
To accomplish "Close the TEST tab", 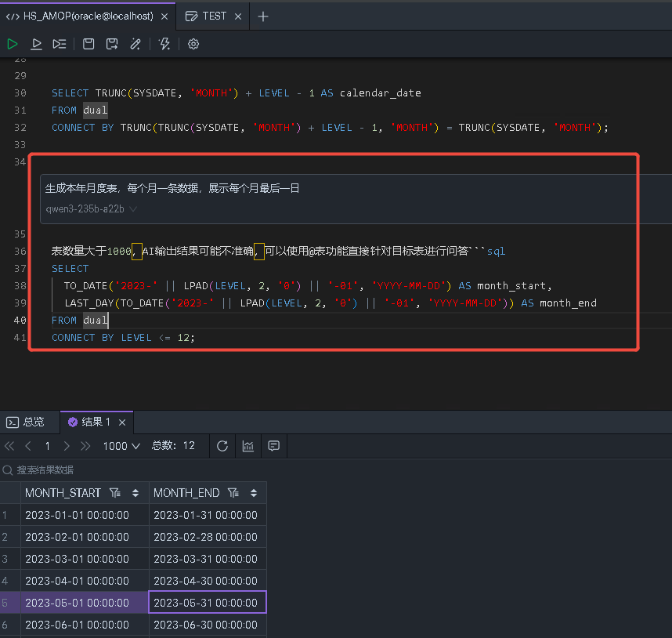I will pyautogui.click(x=238, y=16).
